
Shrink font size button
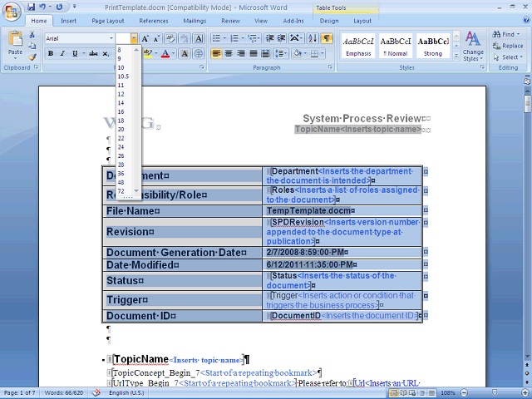point(156,38)
